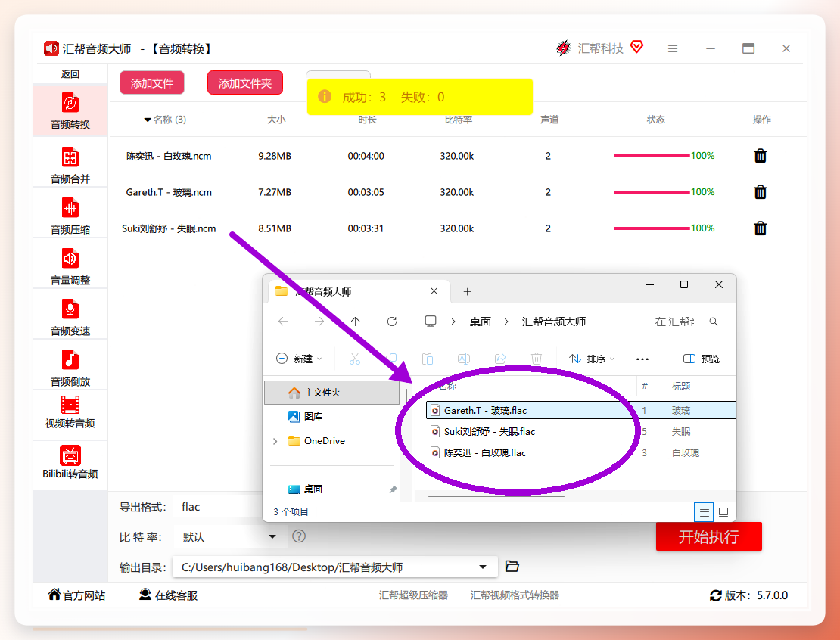The image size is (840, 640).
Task: Click Cut scissors icon in Explorer toolbar
Action: [355, 359]
